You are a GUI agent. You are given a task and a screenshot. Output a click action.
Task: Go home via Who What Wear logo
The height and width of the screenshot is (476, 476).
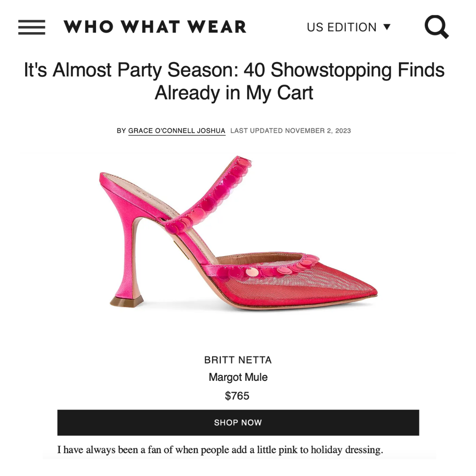155,27
